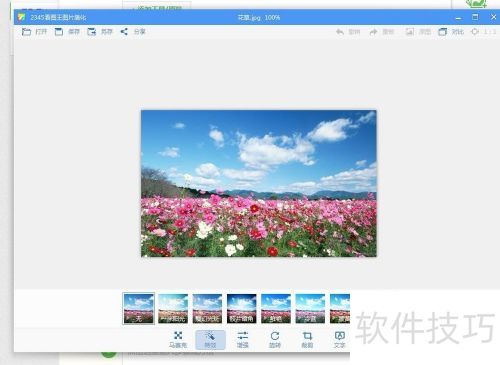The height and width of the screenshot is (365, 500).
Task: Select the 马赛克 mosaic tool
Action: [178, 340]
